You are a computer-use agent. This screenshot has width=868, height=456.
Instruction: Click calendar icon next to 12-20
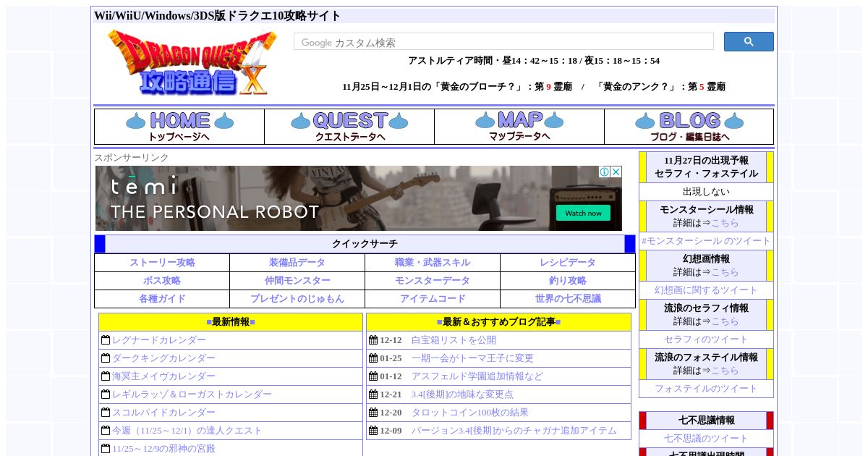coord(373,413)
